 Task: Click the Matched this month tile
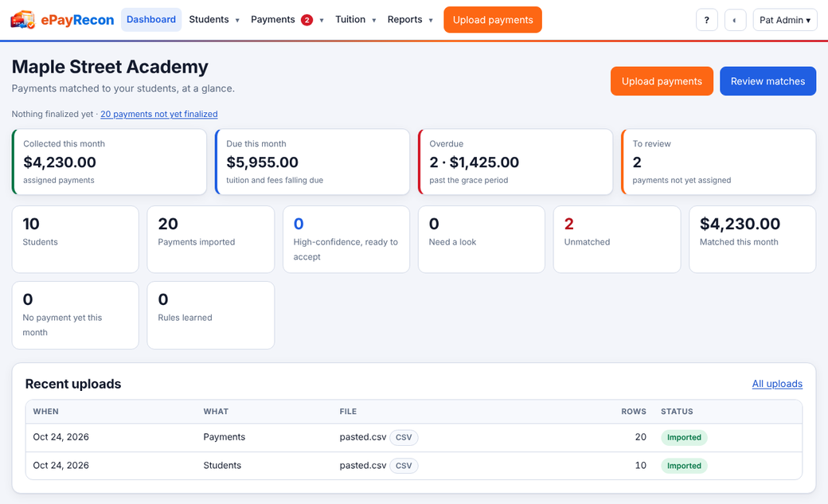coord(752,240)
